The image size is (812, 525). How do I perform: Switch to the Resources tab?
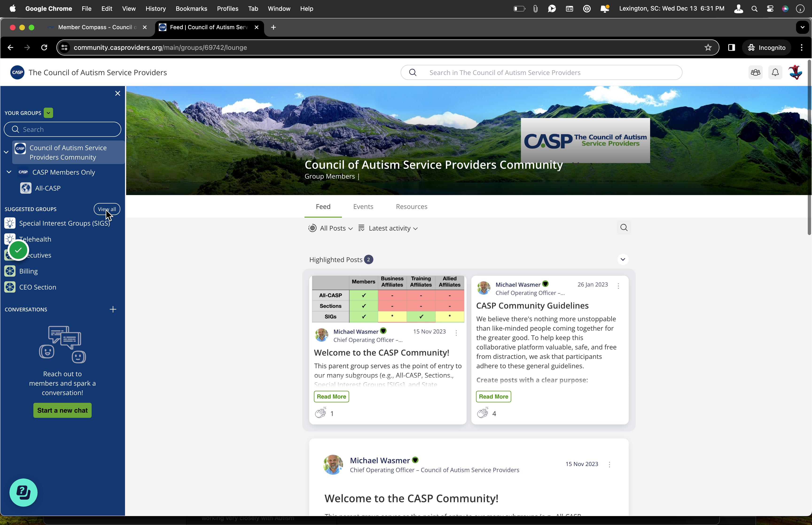[411, 207]
